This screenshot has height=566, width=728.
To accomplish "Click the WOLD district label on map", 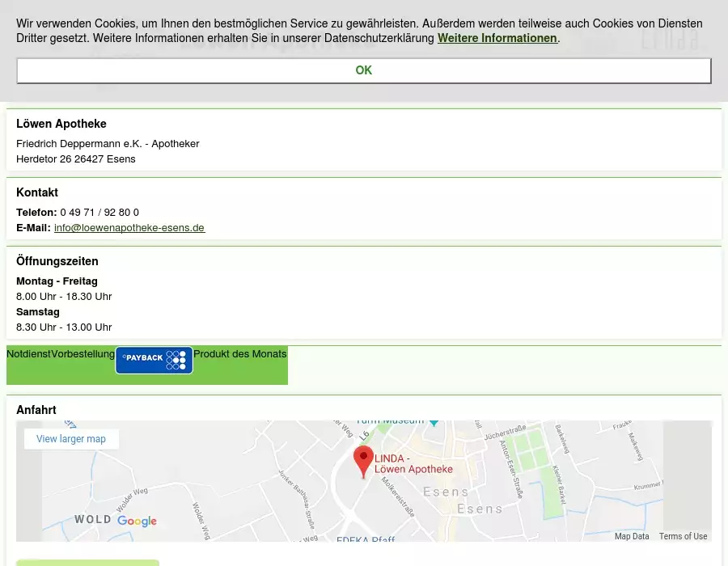I will click(93, 520).
